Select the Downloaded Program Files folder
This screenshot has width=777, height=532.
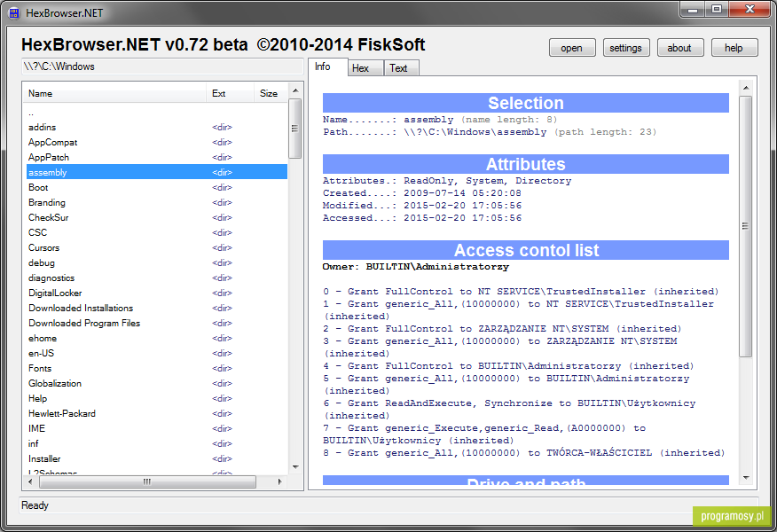[x=157, y=323]
